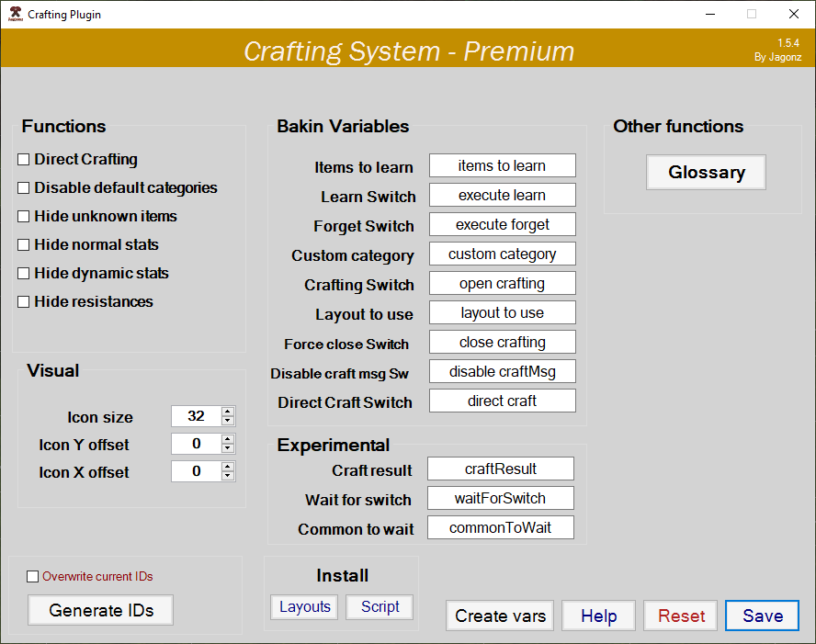The width and height of the screenshot is (816, 644).
Task: Click the version number 1.5.4
Action: pyautogui.click(x=788, y=43)
